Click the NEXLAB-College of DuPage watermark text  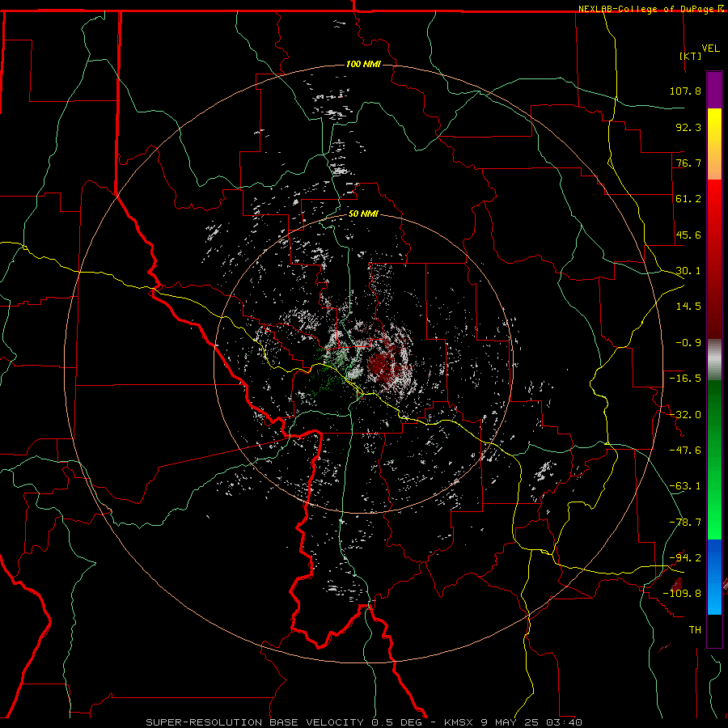[645, 9]
